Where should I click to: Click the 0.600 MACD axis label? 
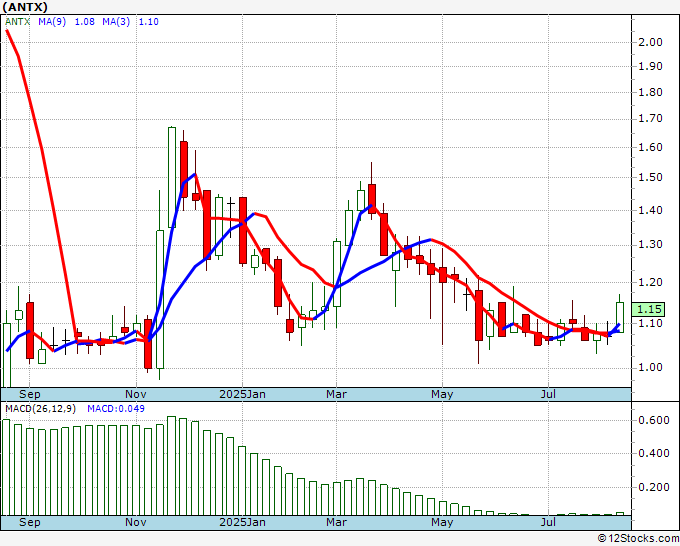tap(654, 420)
